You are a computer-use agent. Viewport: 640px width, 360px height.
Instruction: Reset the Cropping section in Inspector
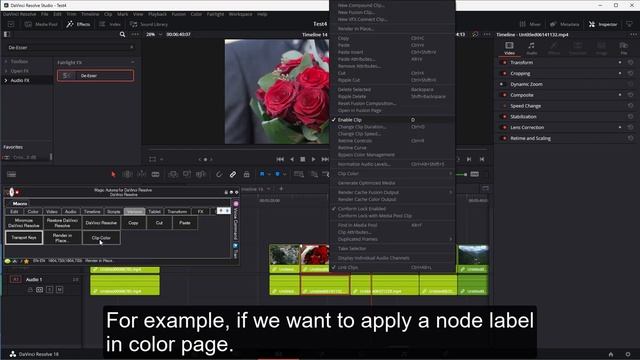pyautogui.click(x=630, y=73)
